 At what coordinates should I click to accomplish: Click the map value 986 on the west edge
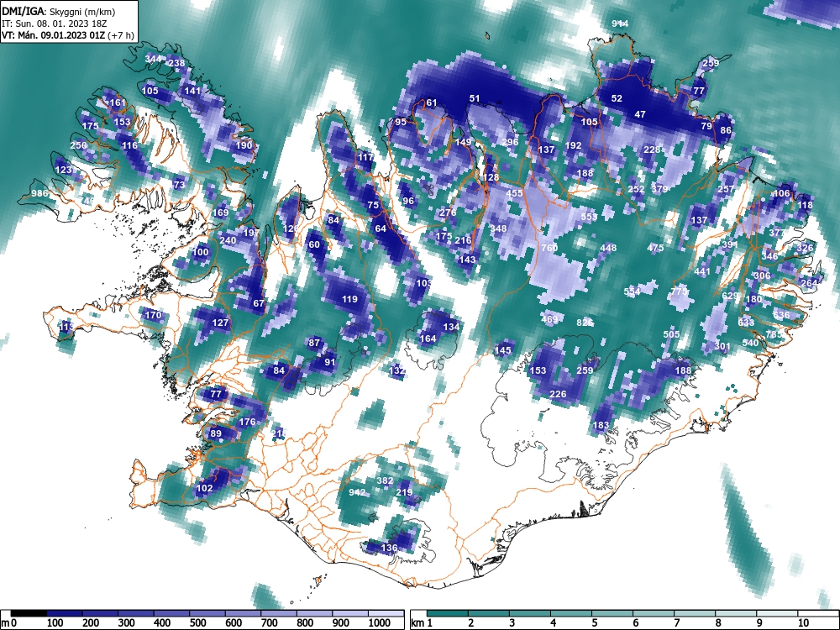tap(39, 193)
